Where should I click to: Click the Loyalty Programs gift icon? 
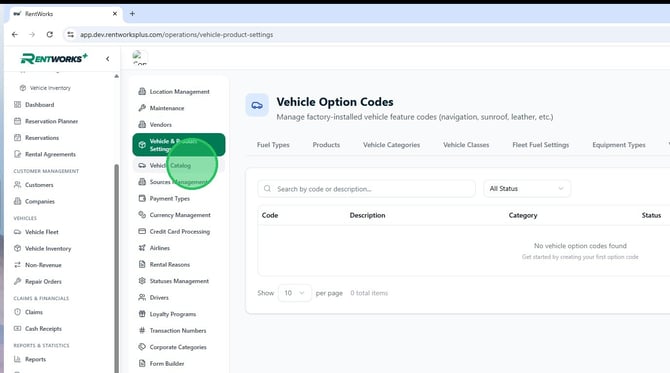[142, 314]
